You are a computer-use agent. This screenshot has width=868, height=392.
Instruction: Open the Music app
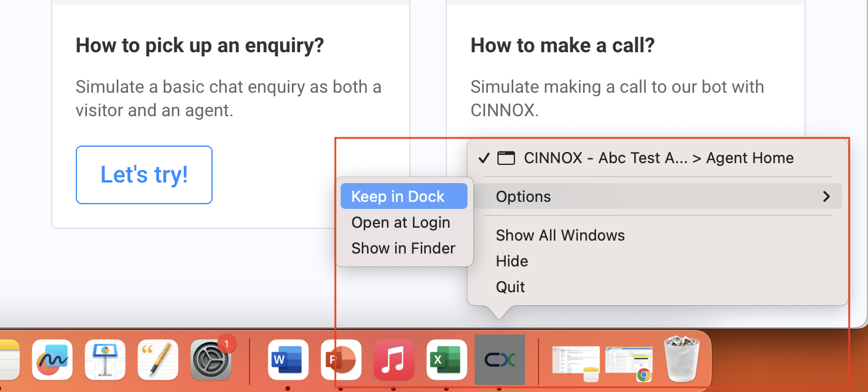[394, 360]
